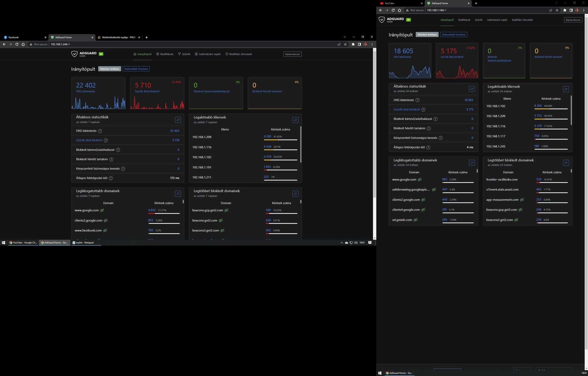The width and height of the screenshot is (588, 376).
Task: Refresh Legtöbbet blokkolt domainek card, right window
Action: point(566,163)
